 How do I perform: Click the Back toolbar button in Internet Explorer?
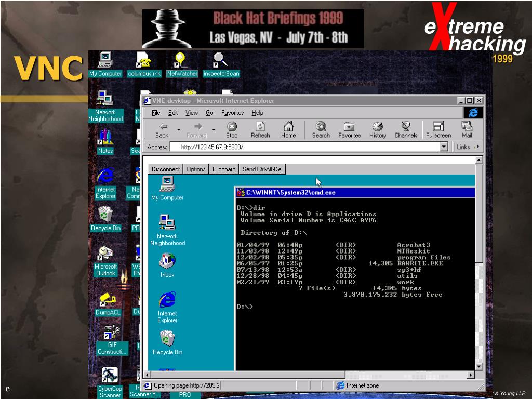[x=162, y=130]
